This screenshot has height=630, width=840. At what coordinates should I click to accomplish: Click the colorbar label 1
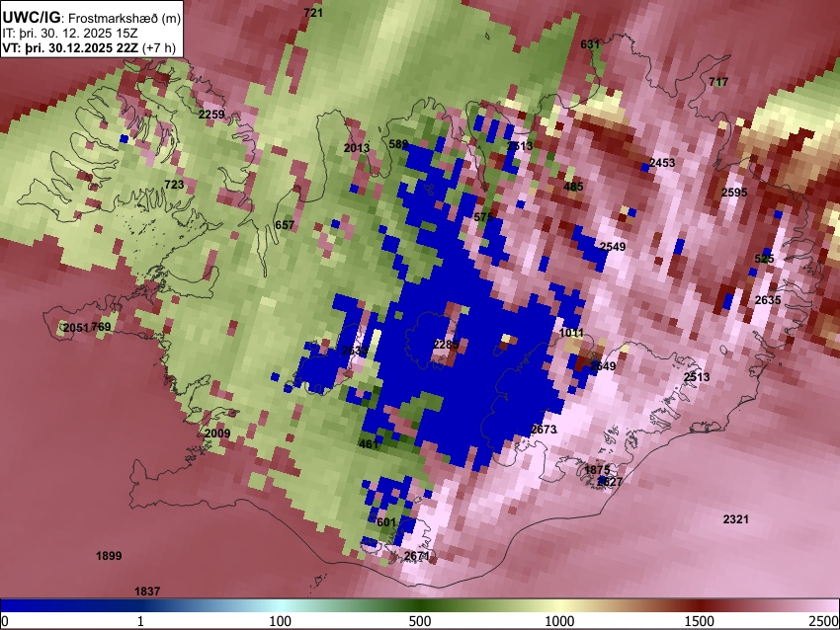(140, 621)
